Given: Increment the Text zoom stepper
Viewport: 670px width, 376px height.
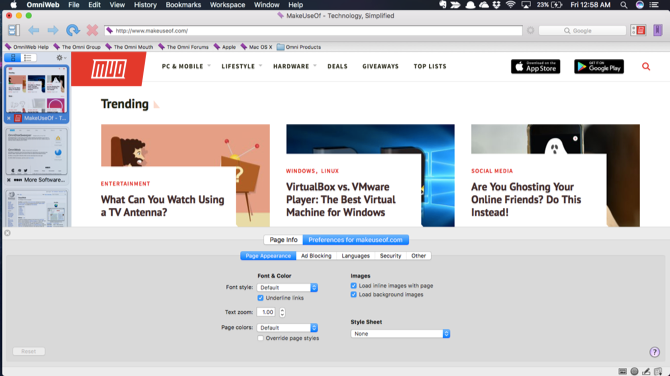Looking at the screenshot, I should pos(282,310).
